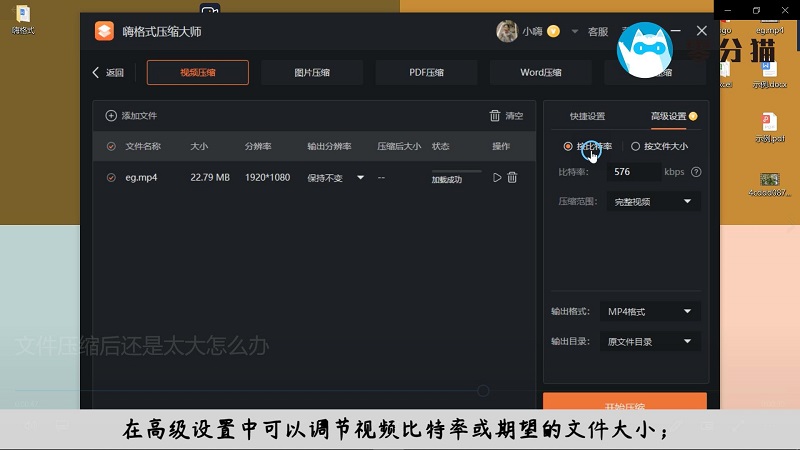Click the 客服 customer service link
The width and height of the screenshot is (800, 450).
tap(598, 32)
